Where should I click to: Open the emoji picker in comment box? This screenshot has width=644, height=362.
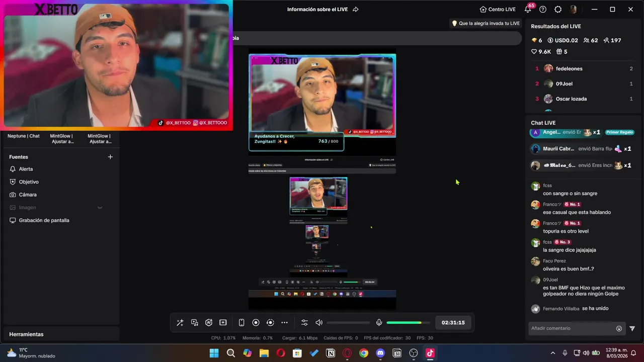point(619,329)
